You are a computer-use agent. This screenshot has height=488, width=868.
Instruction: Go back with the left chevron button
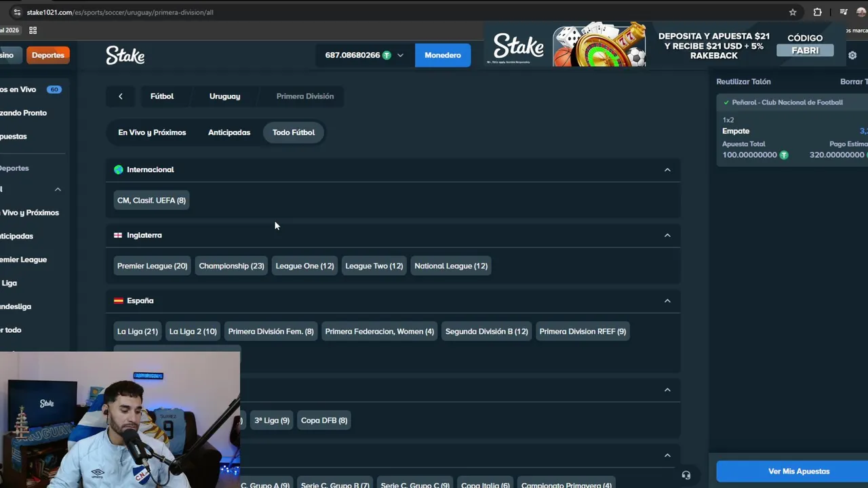pos(121,96)
